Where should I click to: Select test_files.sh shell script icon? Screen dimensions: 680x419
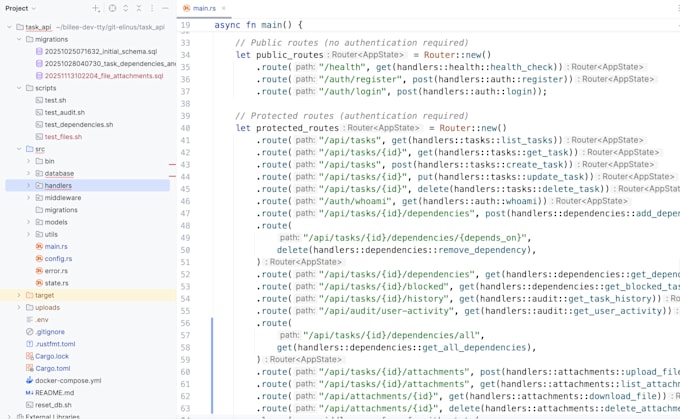click(39, 137)
